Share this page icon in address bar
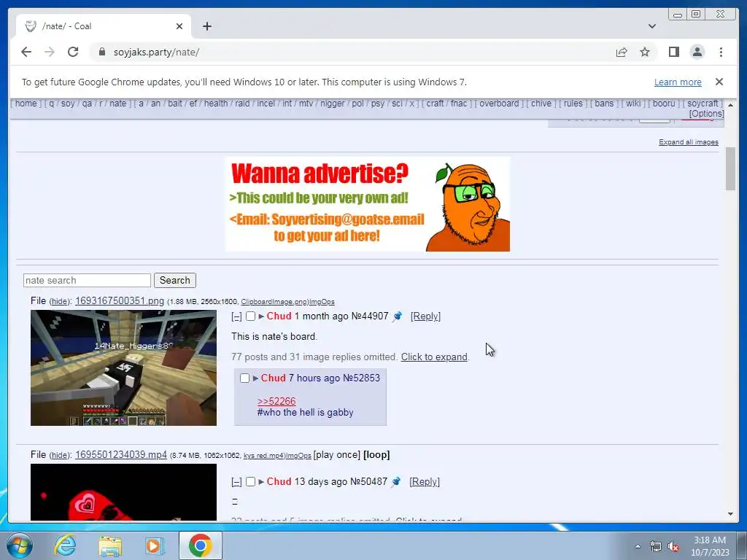This screenshot has height=560, width=747. pos(622,52)
